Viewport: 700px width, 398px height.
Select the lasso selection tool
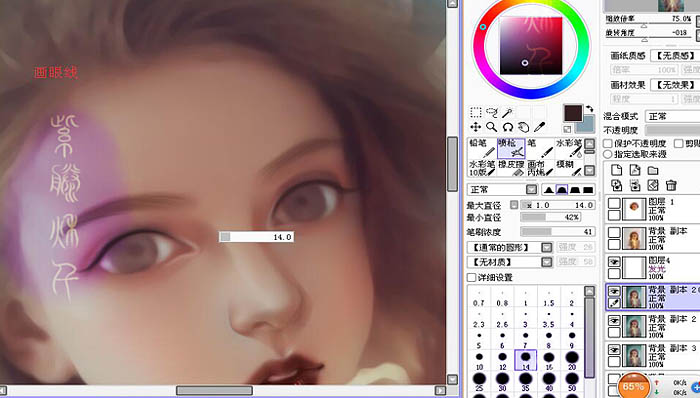tap(492, 112)
